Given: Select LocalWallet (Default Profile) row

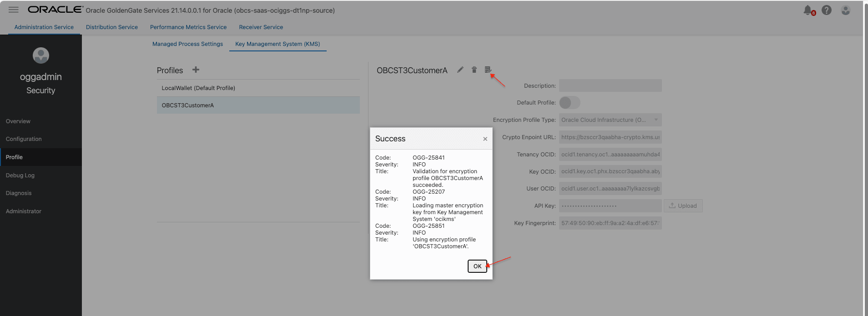Looking at the screenshot, I should (258, 88).
